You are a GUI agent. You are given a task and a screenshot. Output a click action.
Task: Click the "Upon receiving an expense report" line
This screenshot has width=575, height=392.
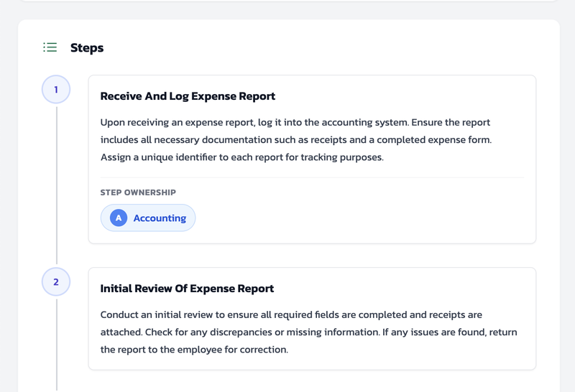coord(295,123)
